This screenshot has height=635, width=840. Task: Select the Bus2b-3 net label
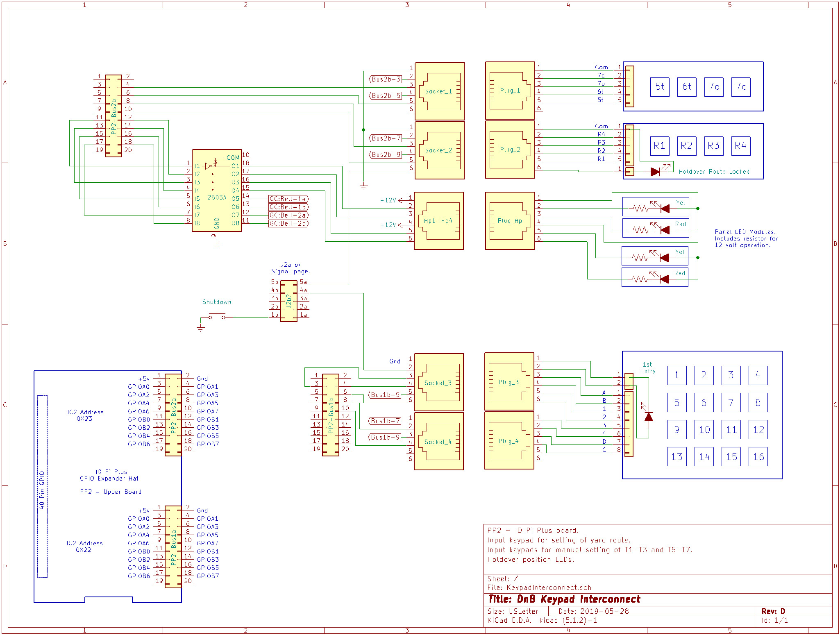[386, 79]
